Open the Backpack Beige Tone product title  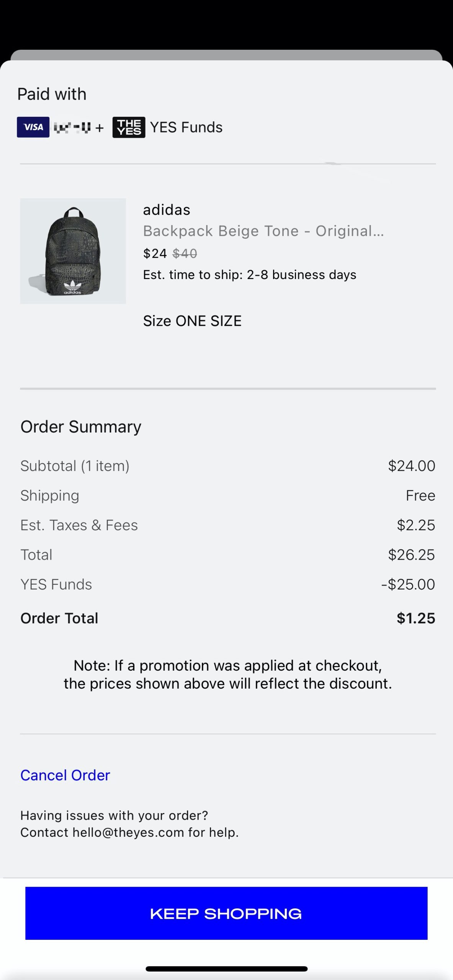tap(263, 231)
